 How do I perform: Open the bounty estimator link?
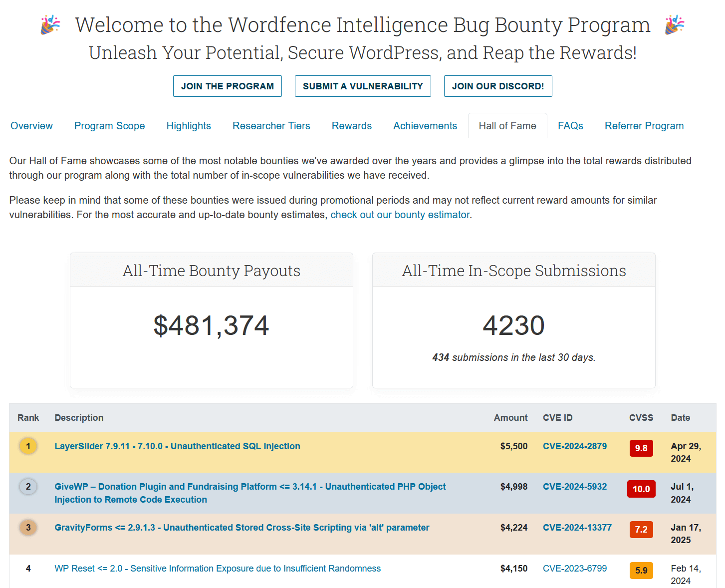400,215
